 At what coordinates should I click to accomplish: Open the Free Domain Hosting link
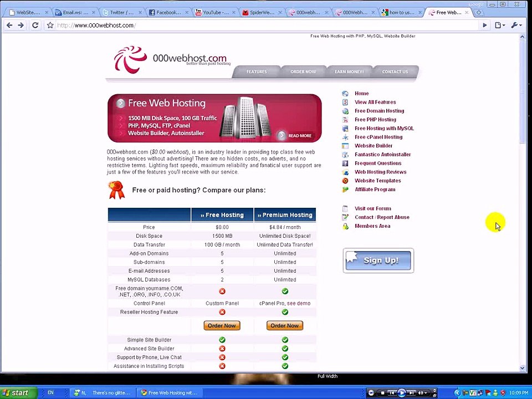click(x=379, y=111)
